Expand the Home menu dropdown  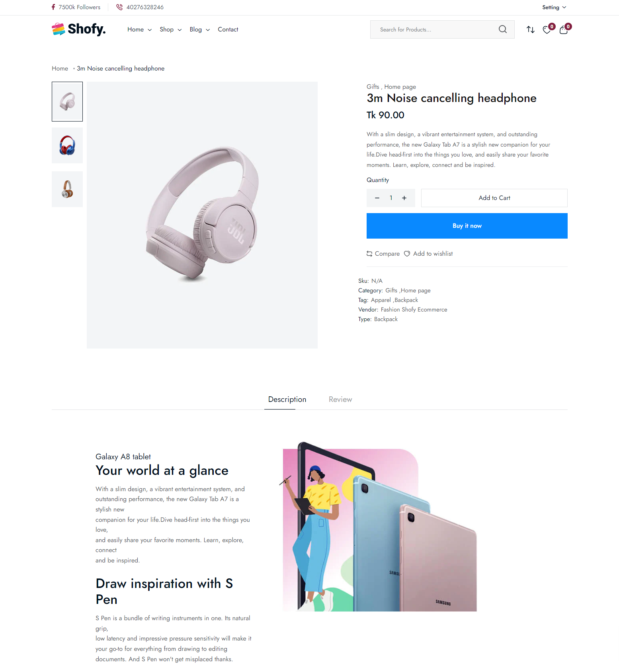coord(139,29)
